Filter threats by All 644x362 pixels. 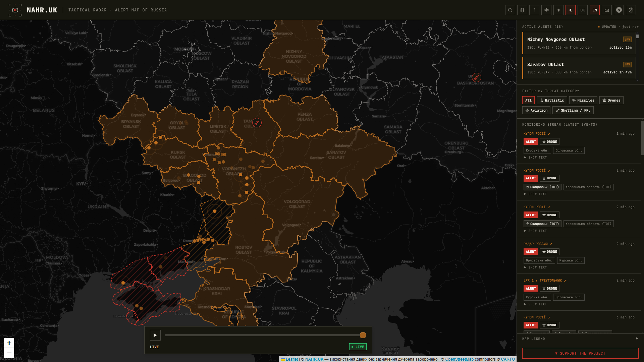point(528,100)
